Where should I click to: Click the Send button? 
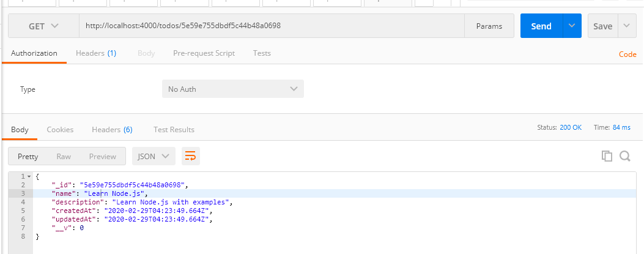[x=541, y=26]
